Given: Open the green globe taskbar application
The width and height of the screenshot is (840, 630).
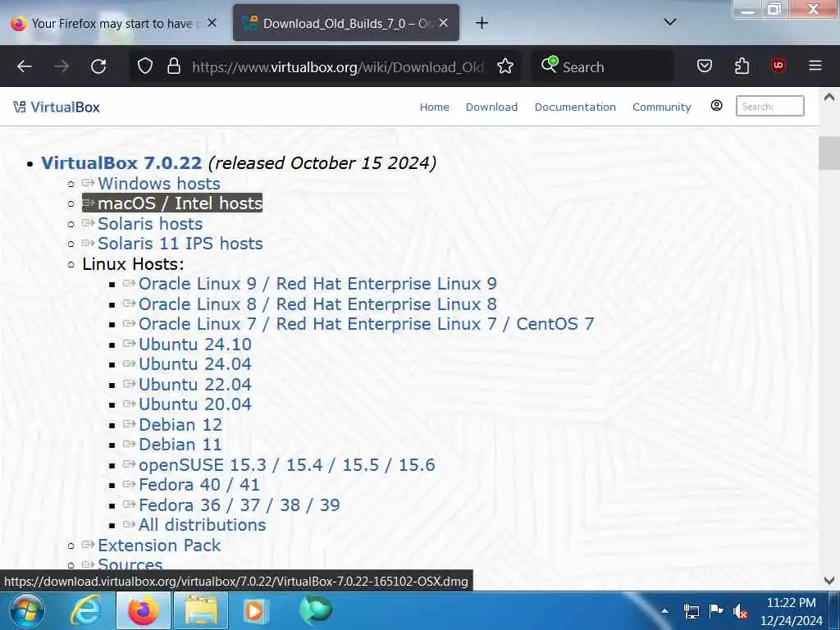Looking at the screenshot, I should 316,610.
